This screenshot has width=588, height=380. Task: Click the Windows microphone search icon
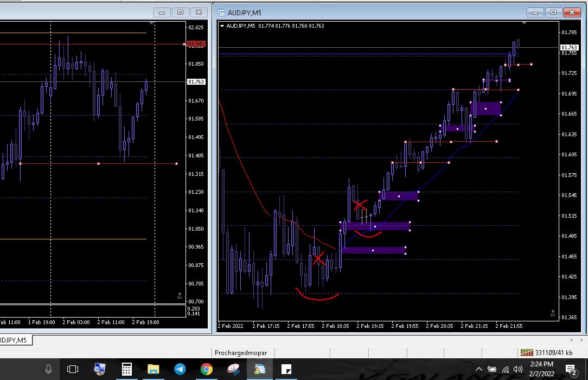tap(48, 369)
